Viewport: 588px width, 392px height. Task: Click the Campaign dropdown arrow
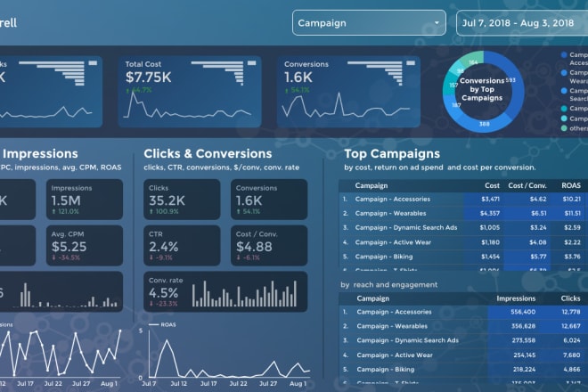click(x=437, y=23)
